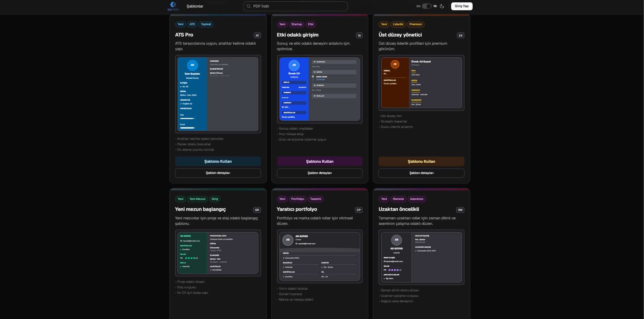Toggle dark mode moon icon
Viewport: 644px width, 319px height.
coord(442,6)
